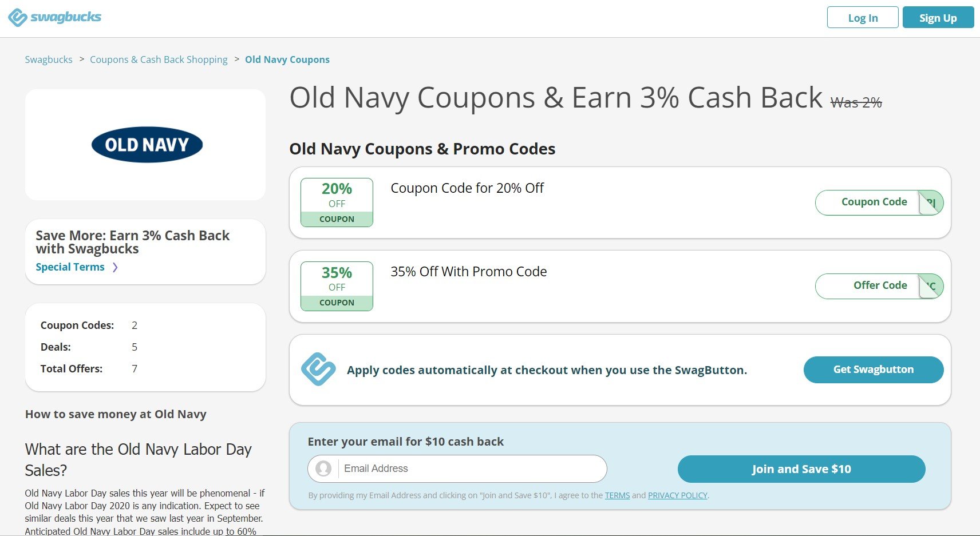Click the SwagButton logo icon in the checkout banner
This screenshot has width=980, height=536.
(318, 370)
